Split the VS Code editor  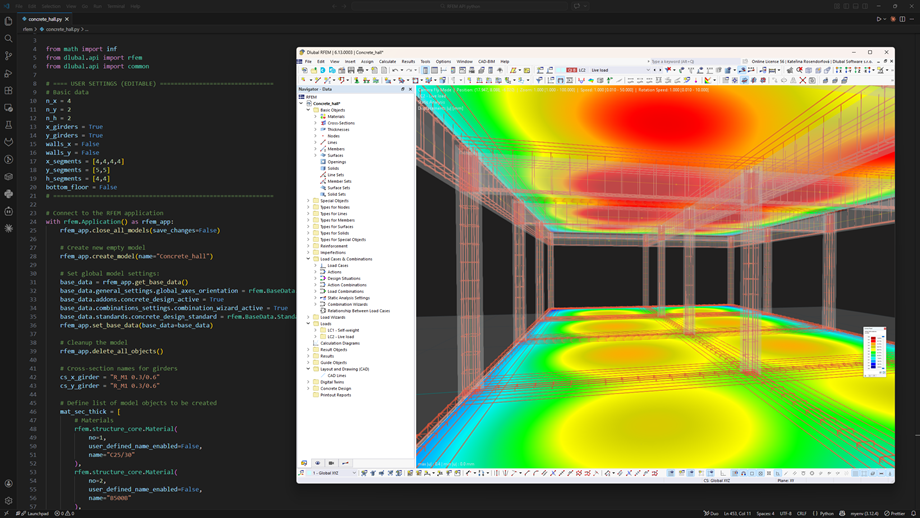(x=902, y=19)
